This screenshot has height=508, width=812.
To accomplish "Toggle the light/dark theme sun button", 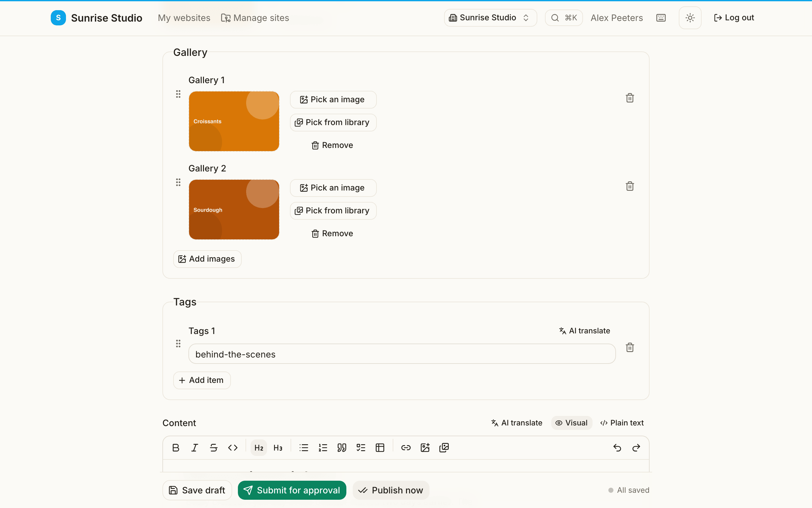I will 690,18.
